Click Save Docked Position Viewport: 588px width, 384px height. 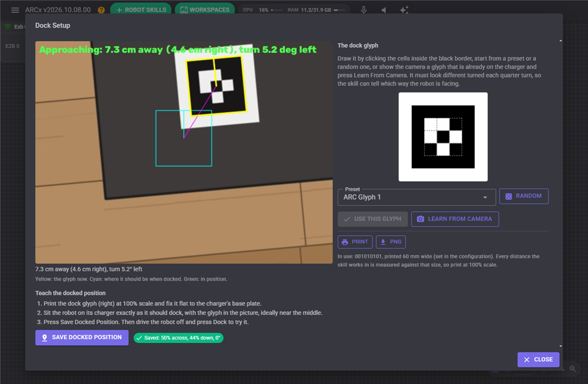[x=82, y=338]
